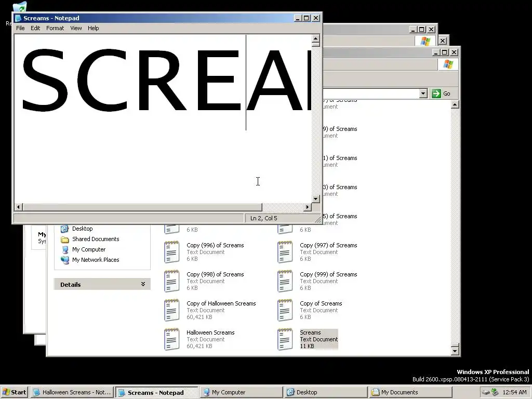
Task: Select Copy (996) of Screams file icon
Action: click(171, 252)
